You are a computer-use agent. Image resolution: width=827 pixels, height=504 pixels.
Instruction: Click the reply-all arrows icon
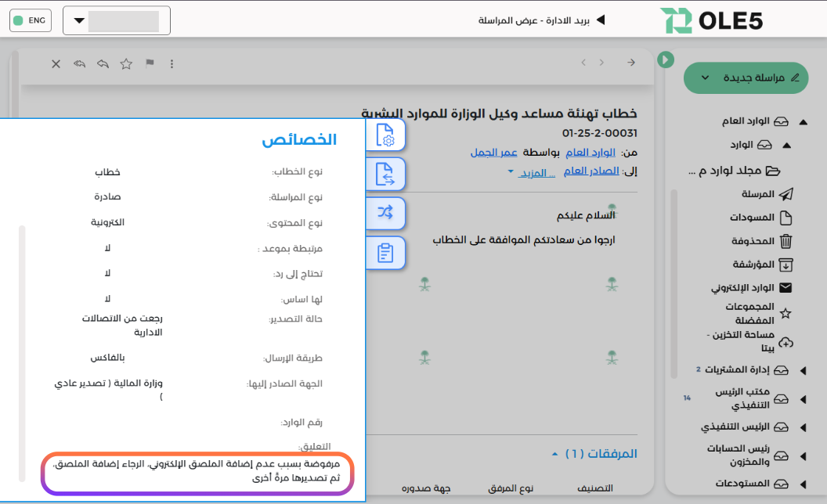79,64
